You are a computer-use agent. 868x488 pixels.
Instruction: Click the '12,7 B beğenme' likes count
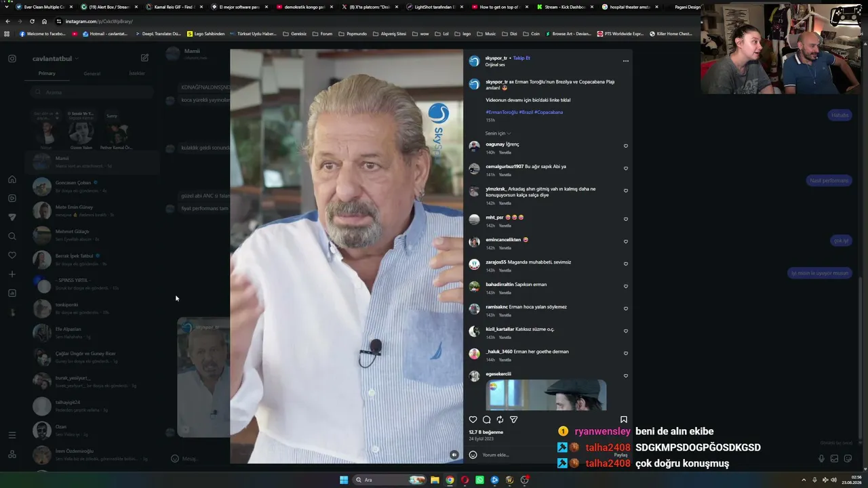[486, 432]
